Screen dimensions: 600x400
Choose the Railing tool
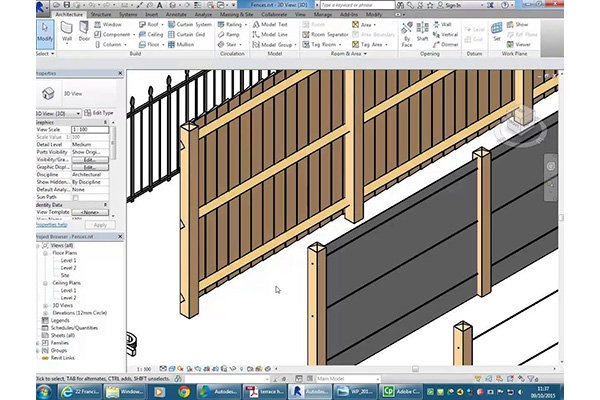pos(230,24)
